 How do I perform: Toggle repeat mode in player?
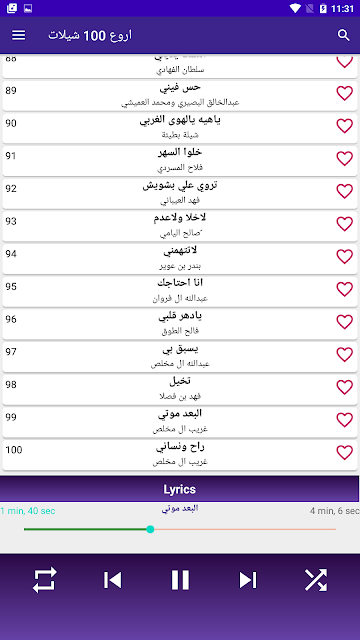44,580
